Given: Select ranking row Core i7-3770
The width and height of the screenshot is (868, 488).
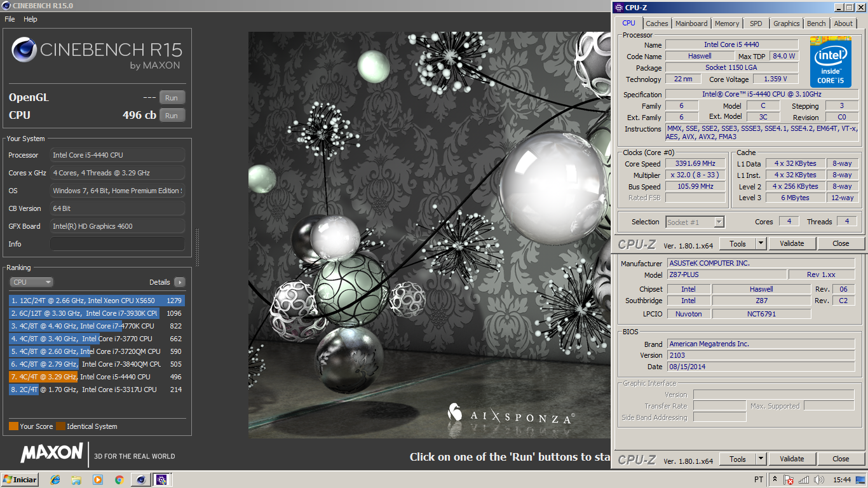Looking at the screenshot, I should [97, 339].
